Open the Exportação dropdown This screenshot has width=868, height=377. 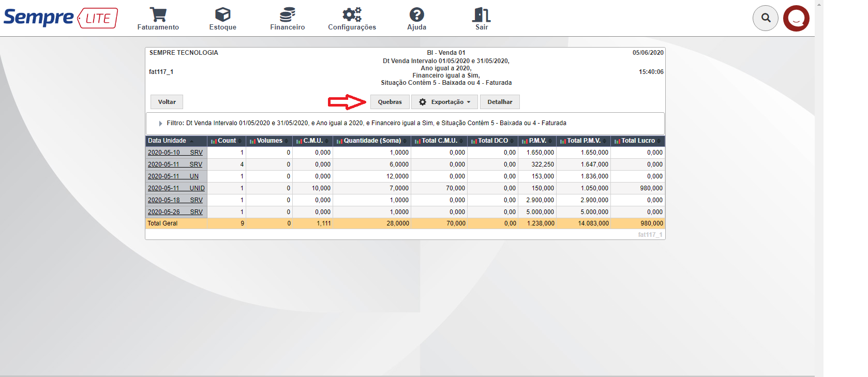[x=444, y=102]
